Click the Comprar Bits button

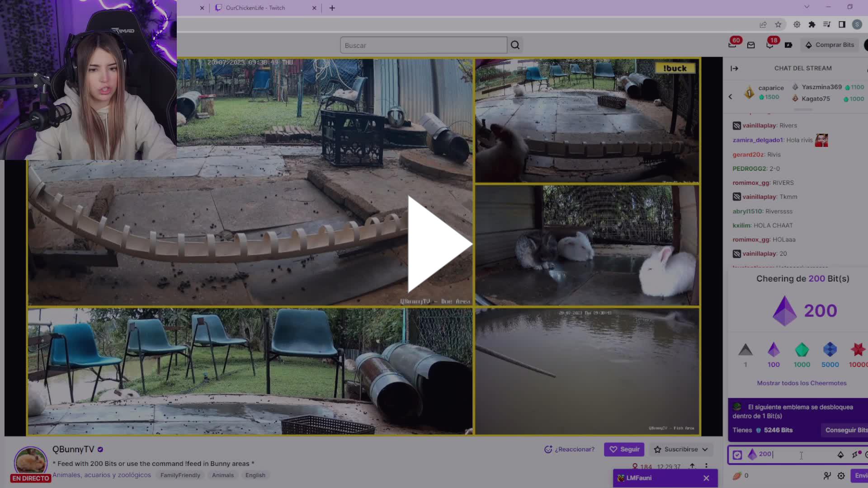(x=829, y=45)
